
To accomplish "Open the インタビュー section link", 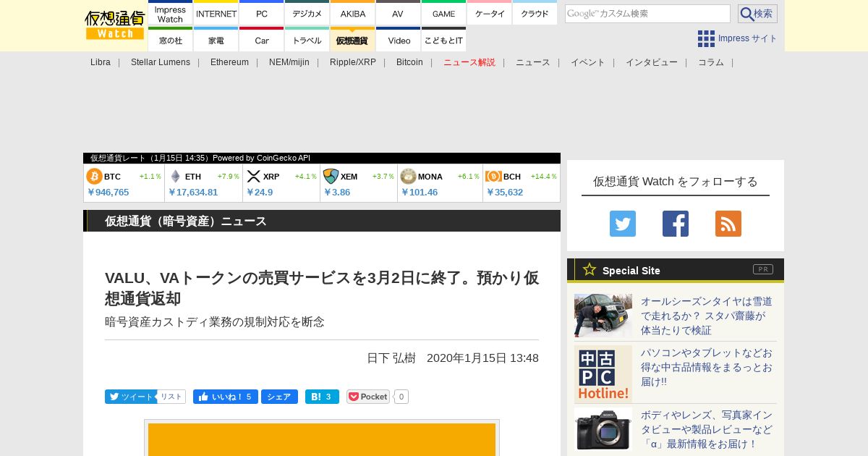I will (x=652, y=62).
